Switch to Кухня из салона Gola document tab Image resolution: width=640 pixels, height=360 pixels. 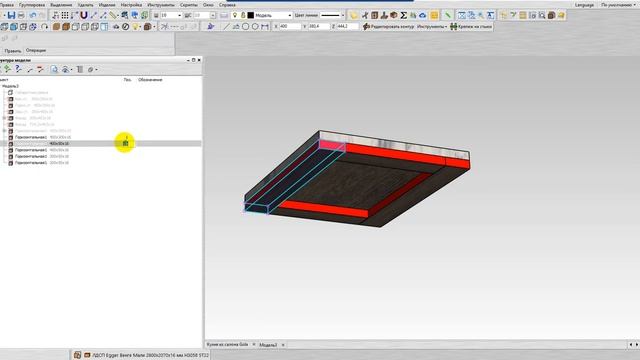(x=227, y=344)
